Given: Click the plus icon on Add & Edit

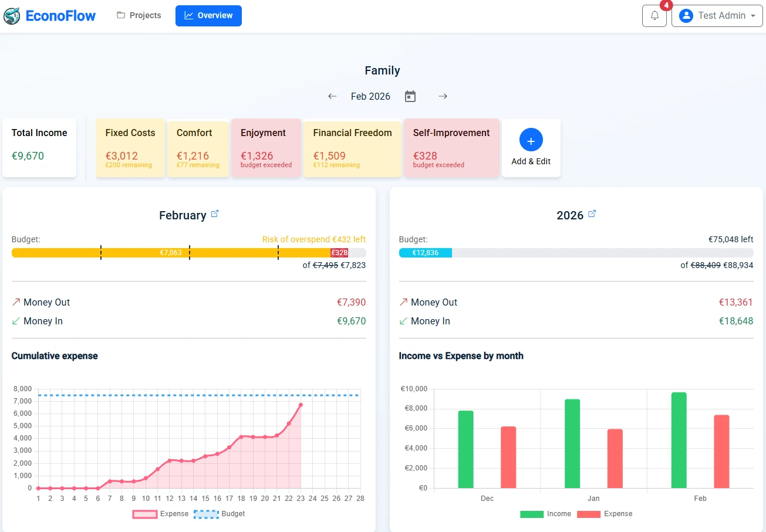Looking at the screenshot, I should tap(531, 140).
